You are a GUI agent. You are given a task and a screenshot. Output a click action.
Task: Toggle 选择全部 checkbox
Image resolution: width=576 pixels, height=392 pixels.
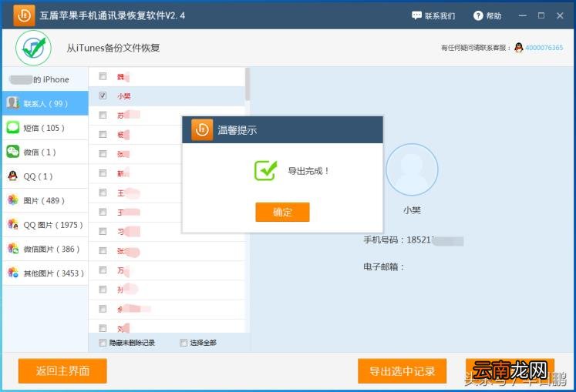pyautogui.click(x=184, y=343)
